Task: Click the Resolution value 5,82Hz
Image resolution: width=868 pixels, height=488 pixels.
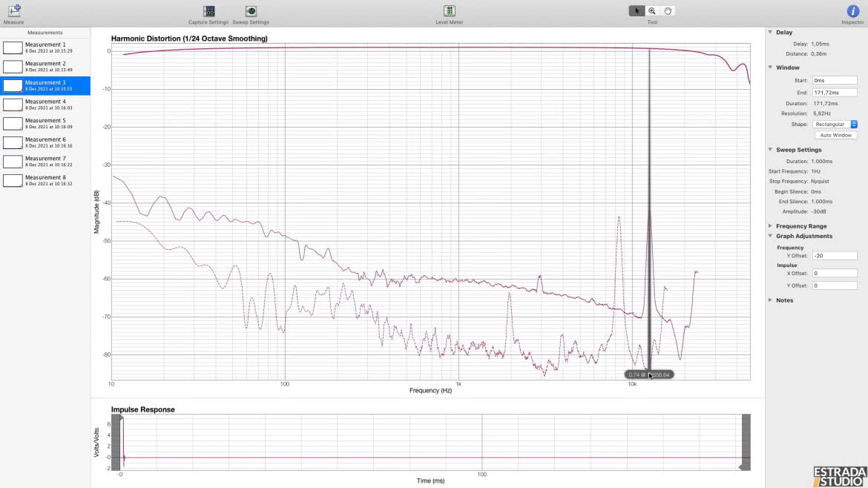Action: pos(822,113)
